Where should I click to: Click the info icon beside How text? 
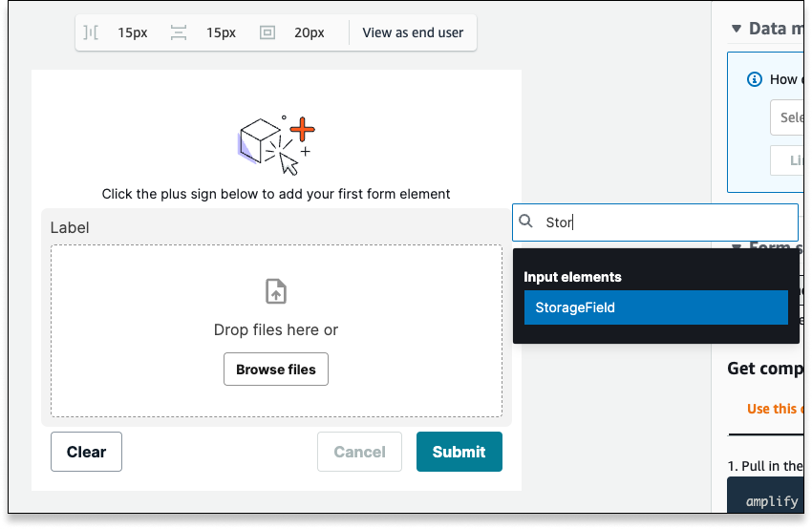pos(754,79)
